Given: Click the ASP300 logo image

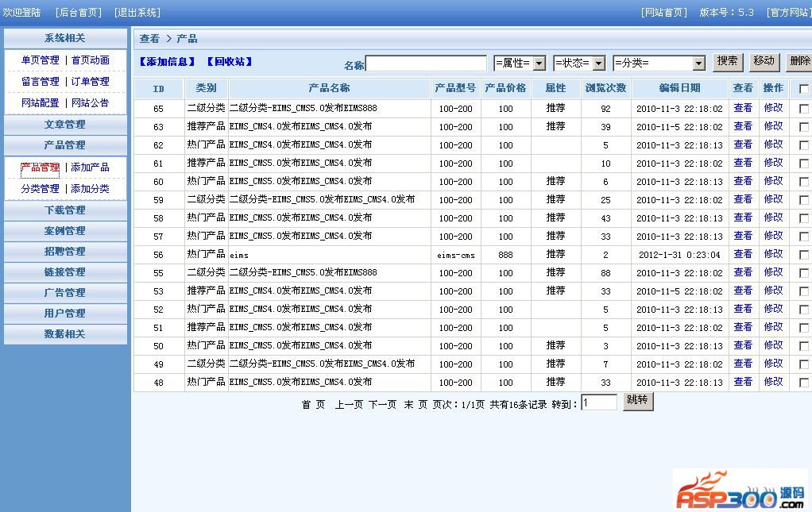Looking at the screenshot, I should pos(740,490).
